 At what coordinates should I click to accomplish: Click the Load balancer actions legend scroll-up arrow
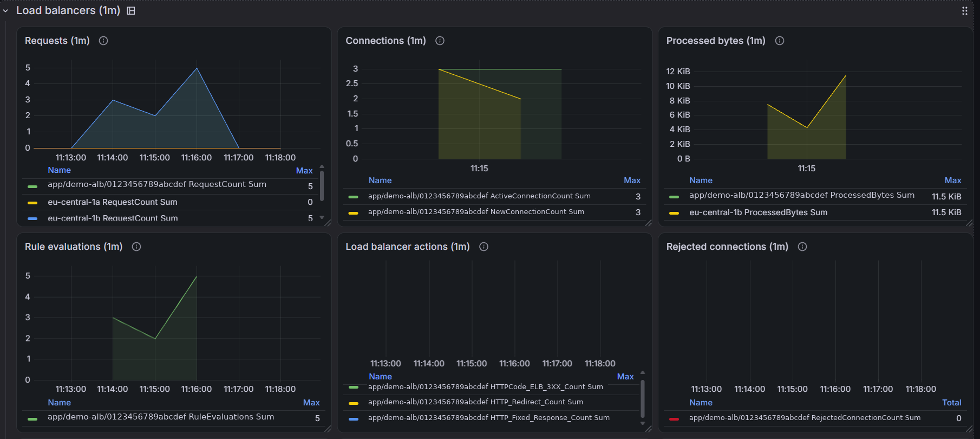pos(643,373)
